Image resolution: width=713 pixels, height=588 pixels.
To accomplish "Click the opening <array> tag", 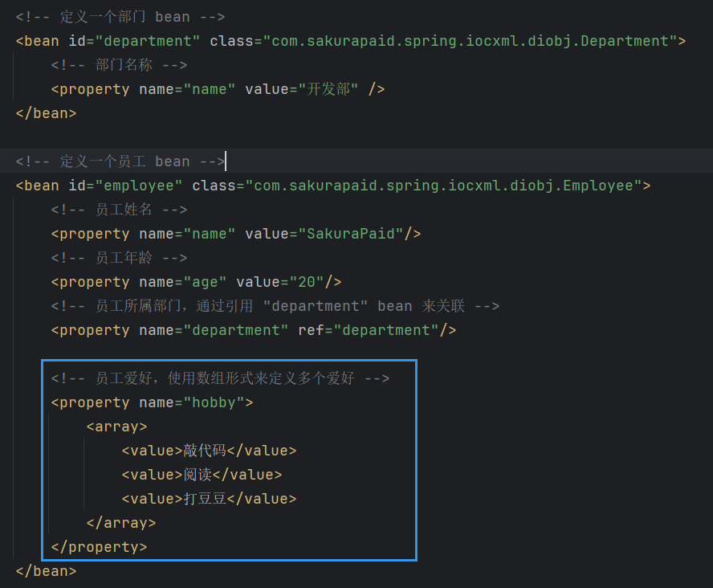I will click(x=117, y=427).
